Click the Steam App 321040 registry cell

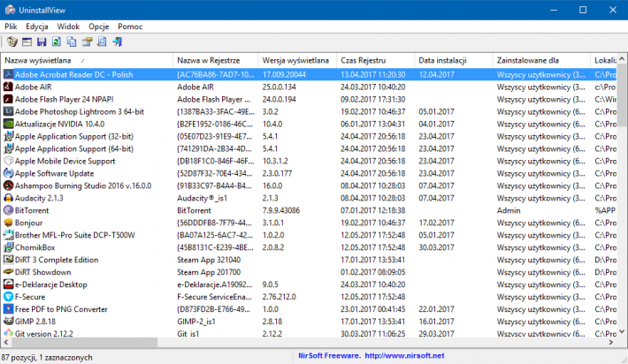(x=209, y=260)
